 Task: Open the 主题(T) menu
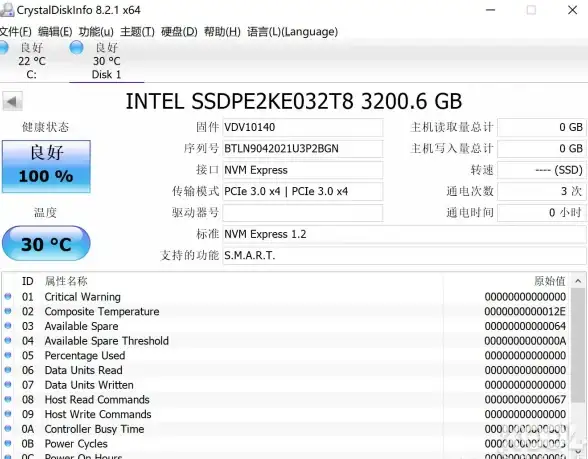137,32
